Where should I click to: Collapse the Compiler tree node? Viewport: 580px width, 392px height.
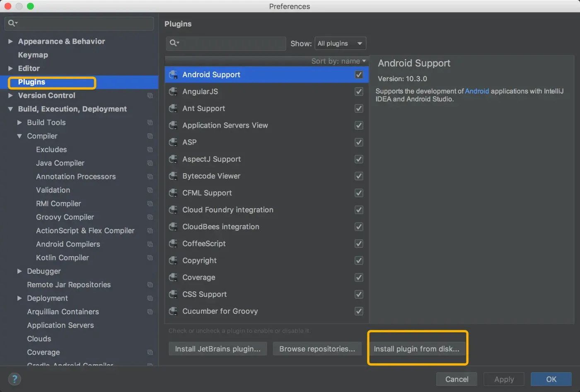19,136
